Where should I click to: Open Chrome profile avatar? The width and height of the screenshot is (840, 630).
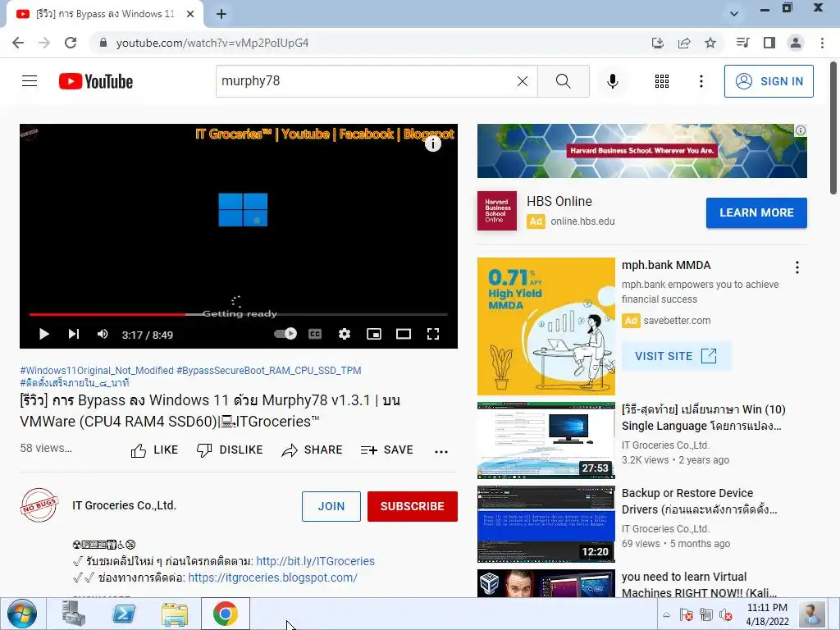click(796, 43)
